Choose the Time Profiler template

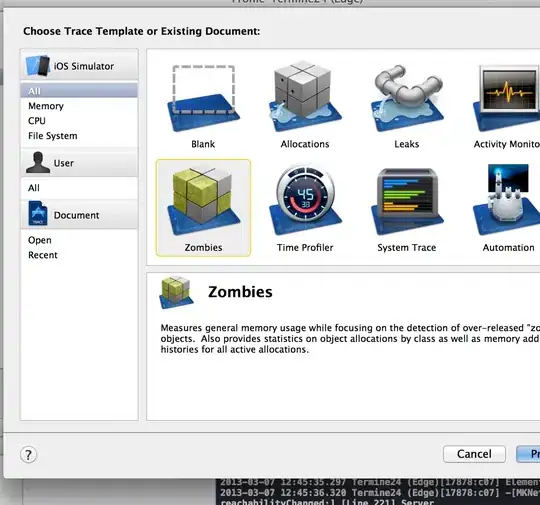[305, 200]
